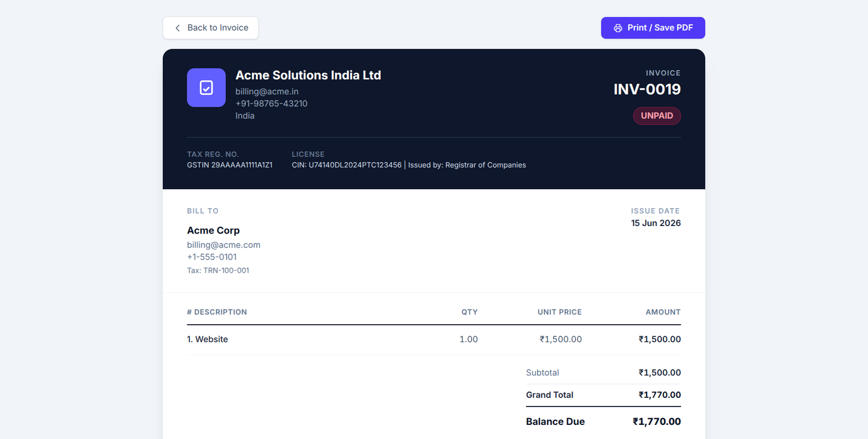The image size is (868, 439).
Task: Click the BILL TO heading
Action: coord(202,211)
